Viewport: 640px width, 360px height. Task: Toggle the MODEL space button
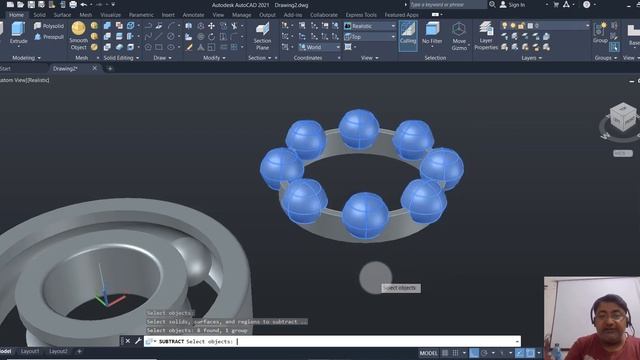point(428,353)
